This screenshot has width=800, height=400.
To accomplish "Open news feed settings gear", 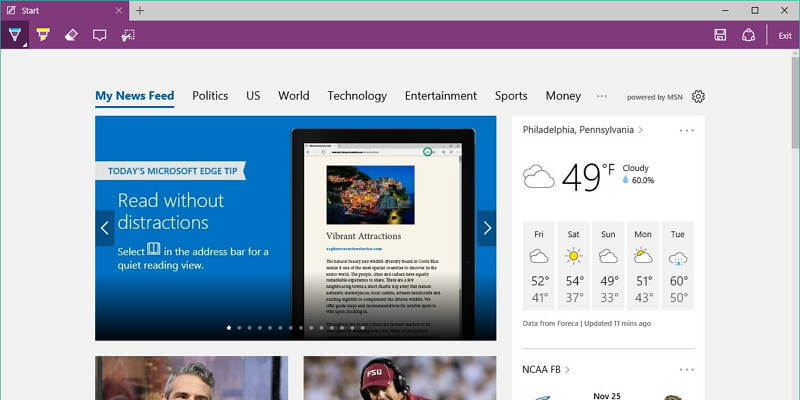I will (x=698, y=97).
